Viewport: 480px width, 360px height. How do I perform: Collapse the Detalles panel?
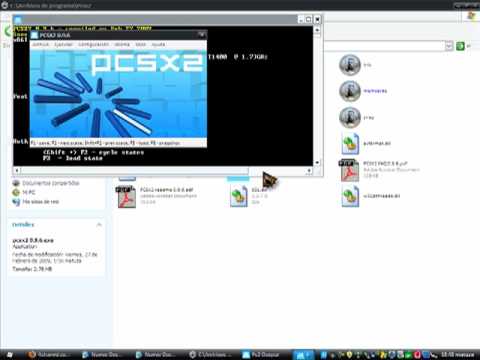tap(99, 224)
